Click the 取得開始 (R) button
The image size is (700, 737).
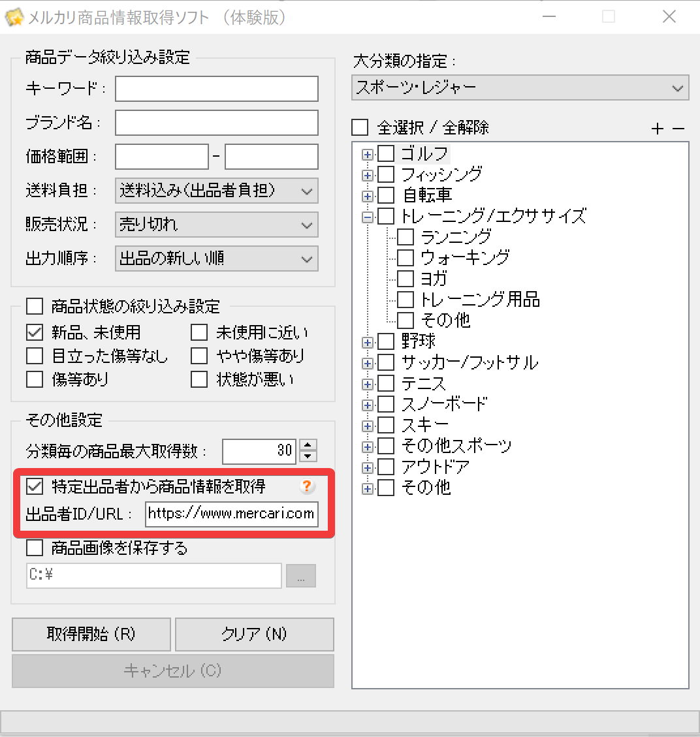[91, 635]
